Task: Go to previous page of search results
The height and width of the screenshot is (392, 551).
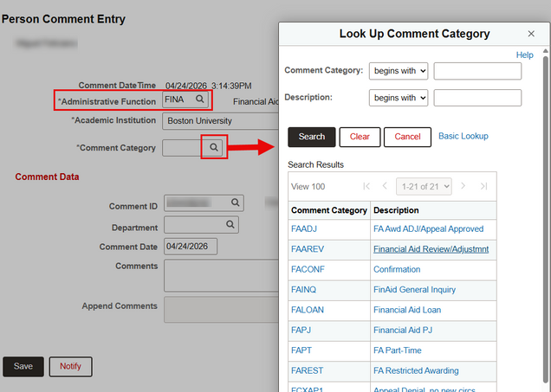Action: (x=385, y=186)
